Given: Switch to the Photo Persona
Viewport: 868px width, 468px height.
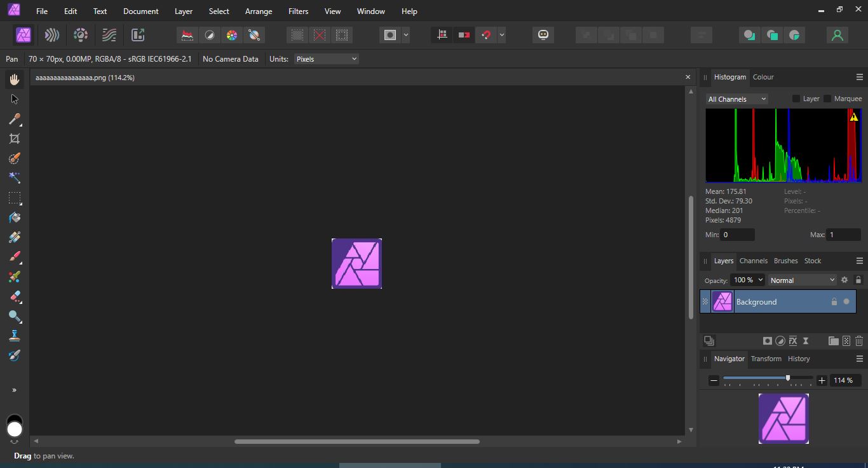Looking at the screenshot, I should pyautogui.click(x=24, y=35).
